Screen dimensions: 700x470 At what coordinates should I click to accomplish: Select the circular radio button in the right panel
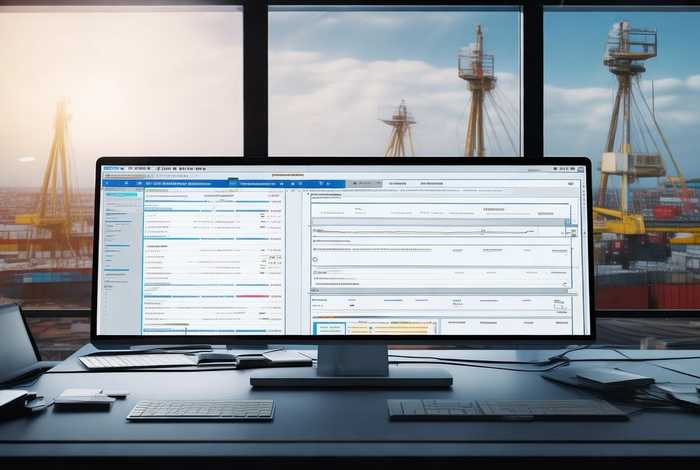coord(315,259)
